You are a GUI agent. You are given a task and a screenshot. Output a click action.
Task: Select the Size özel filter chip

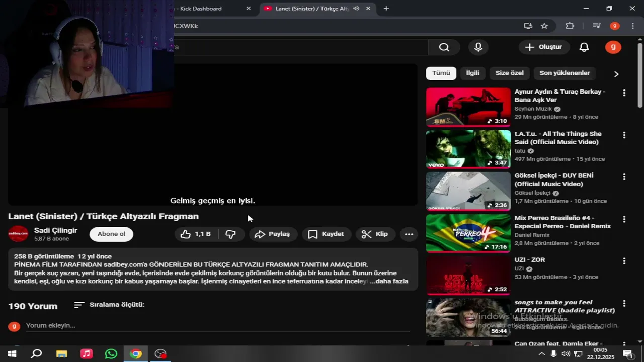509,73
